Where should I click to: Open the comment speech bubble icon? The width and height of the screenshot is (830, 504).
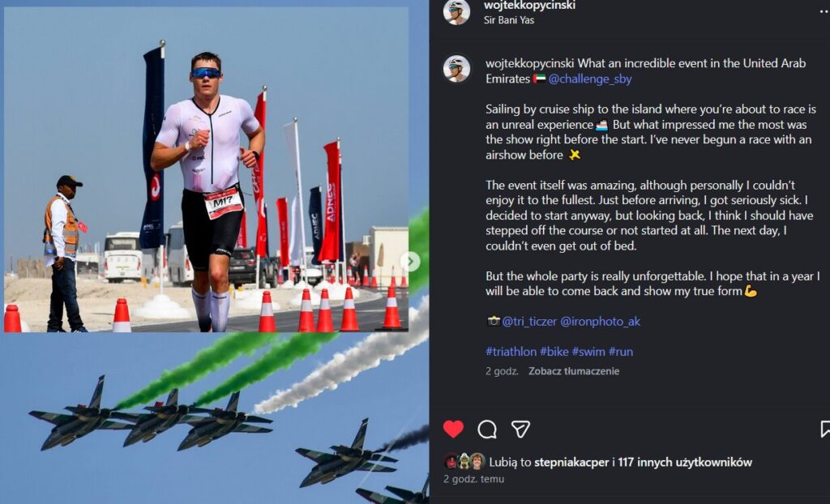(x=487, y=429)
